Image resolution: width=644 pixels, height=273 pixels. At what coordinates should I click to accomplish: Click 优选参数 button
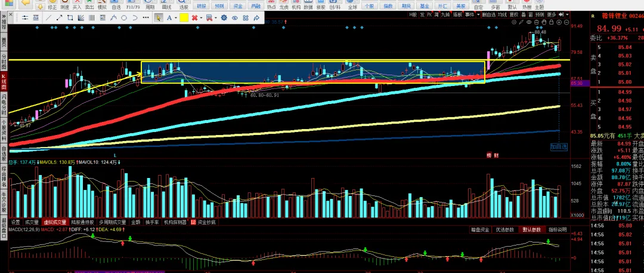coord(505,229)
